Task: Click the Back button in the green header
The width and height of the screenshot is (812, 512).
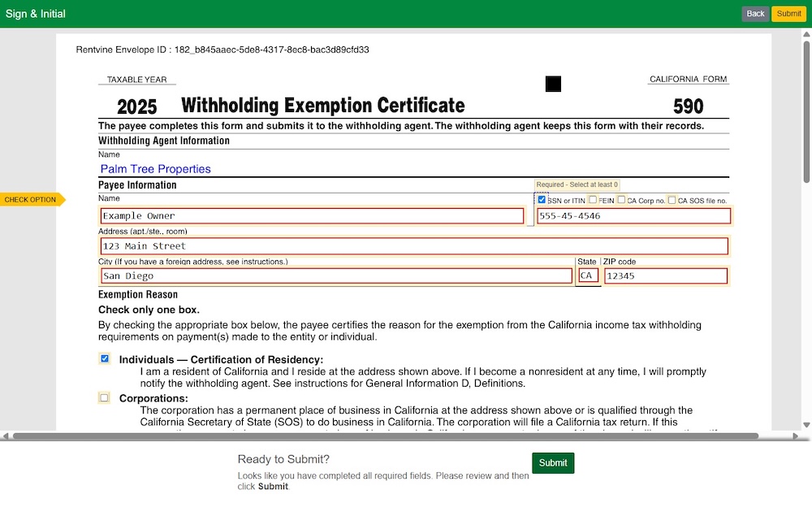Action: click(x=755, y=14)
